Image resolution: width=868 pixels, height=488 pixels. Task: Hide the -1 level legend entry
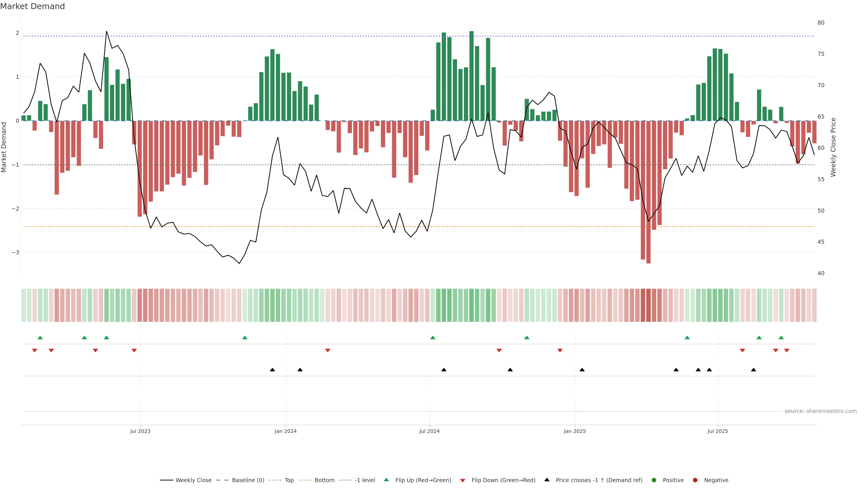click(x=365, y=480)
